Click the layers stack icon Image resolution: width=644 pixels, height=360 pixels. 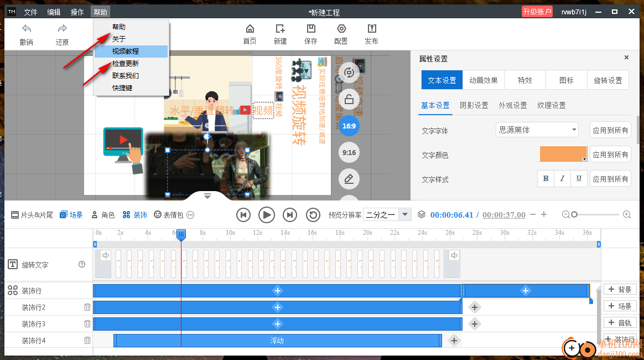click(x=422, y=214)
